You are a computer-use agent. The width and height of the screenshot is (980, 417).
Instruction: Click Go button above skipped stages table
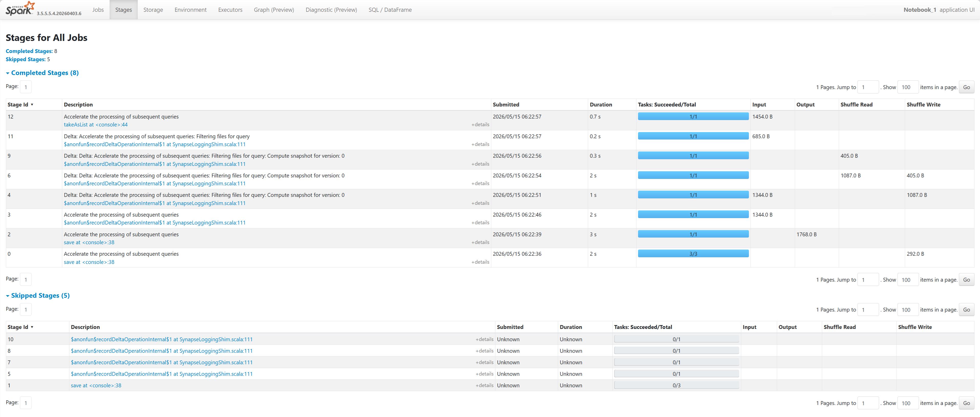[x=966, y=310]
